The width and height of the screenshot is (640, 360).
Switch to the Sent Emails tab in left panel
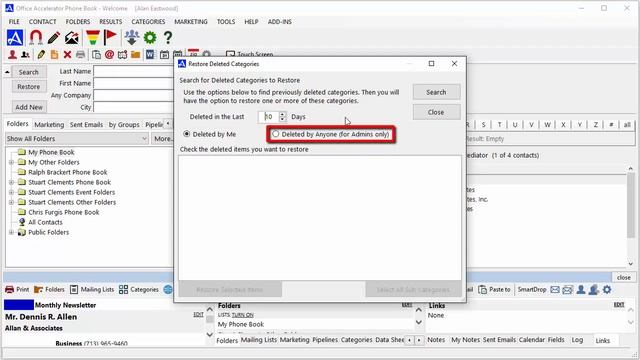86,124
